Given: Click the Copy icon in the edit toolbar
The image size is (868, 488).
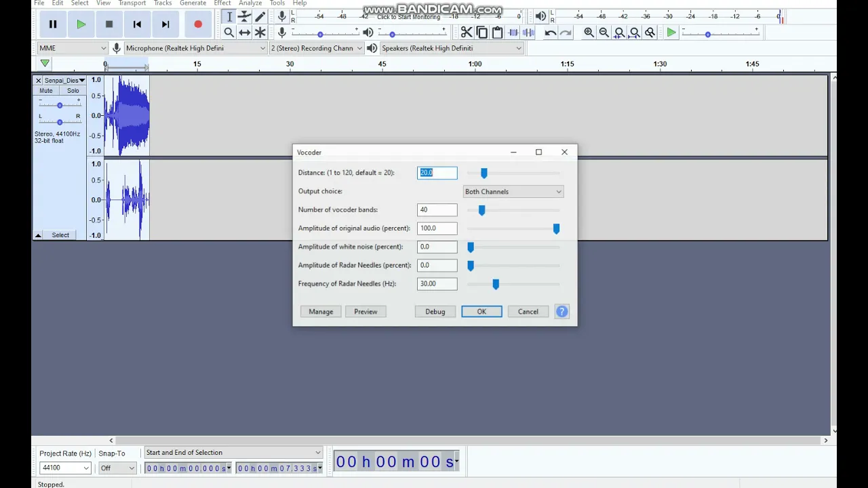Looking at the screenshot, I should tap(482, 32).
